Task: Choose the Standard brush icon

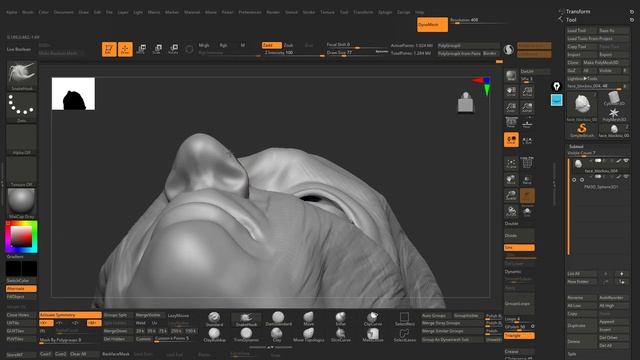Action: tap(214, 319)
